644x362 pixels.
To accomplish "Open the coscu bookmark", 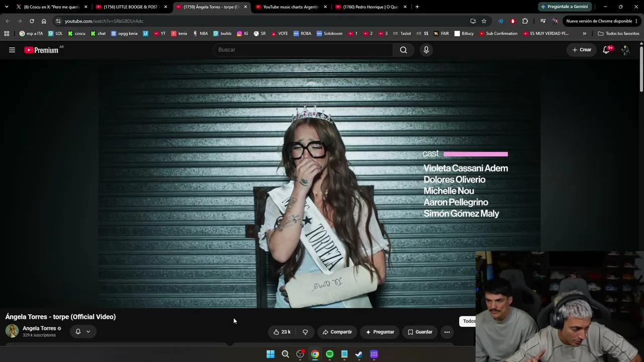I will pos(76,34).
